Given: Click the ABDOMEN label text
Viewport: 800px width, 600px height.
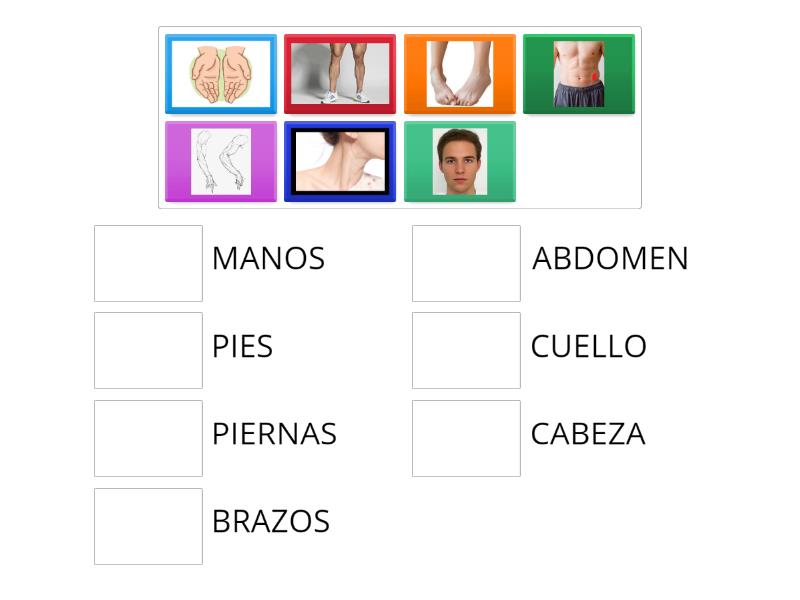Looking at the screenshot, I should 611,258.
